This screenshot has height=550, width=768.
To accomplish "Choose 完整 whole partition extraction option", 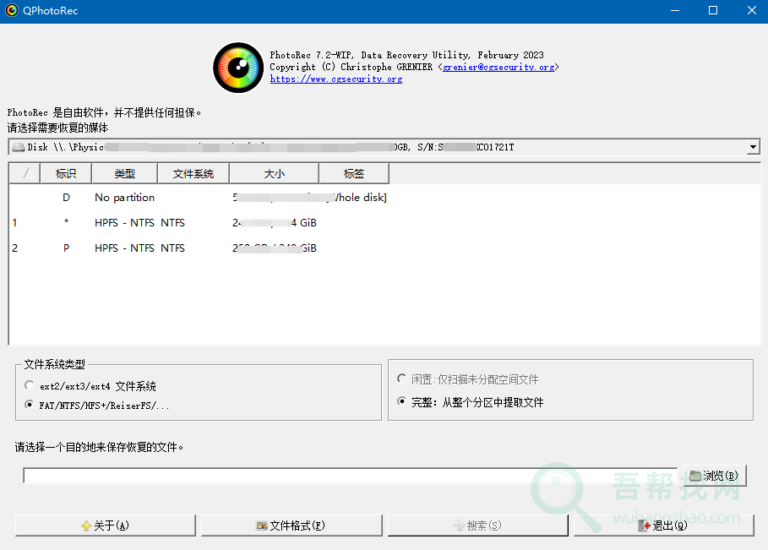I will [402, 402].
